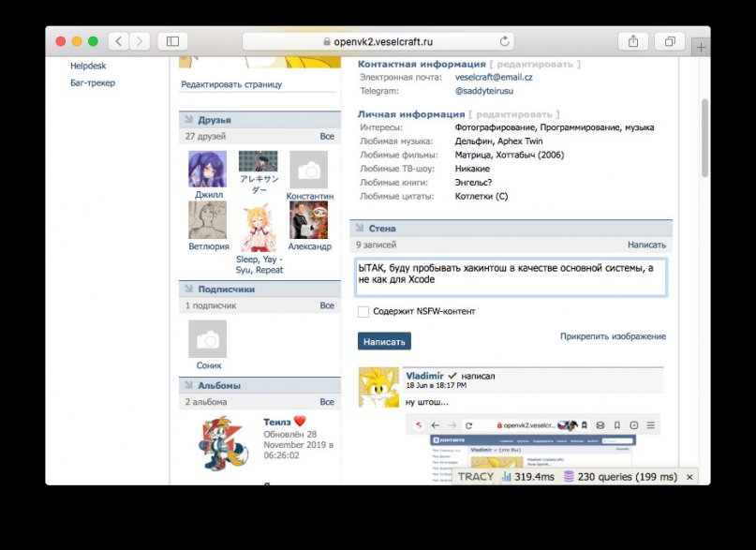Click Редактировать страницу link

231,84
